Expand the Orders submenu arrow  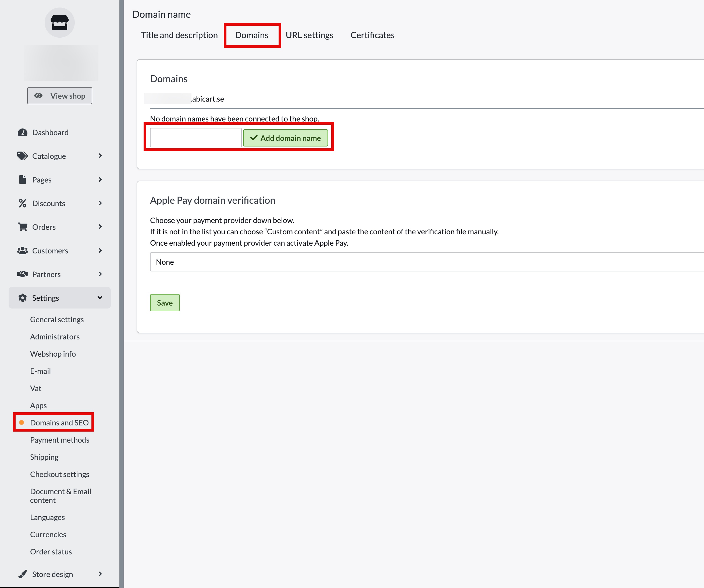[x=100, y=227]
